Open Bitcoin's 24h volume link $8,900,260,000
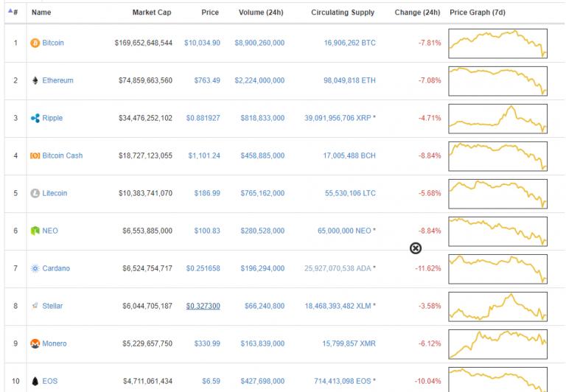Screen dimensions: 566x392 tap(259, 43)
